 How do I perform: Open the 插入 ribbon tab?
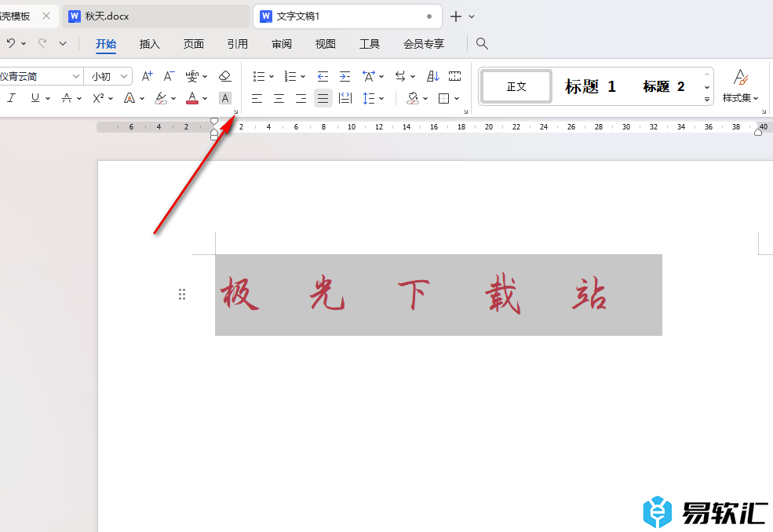click(x=150, y=44)
